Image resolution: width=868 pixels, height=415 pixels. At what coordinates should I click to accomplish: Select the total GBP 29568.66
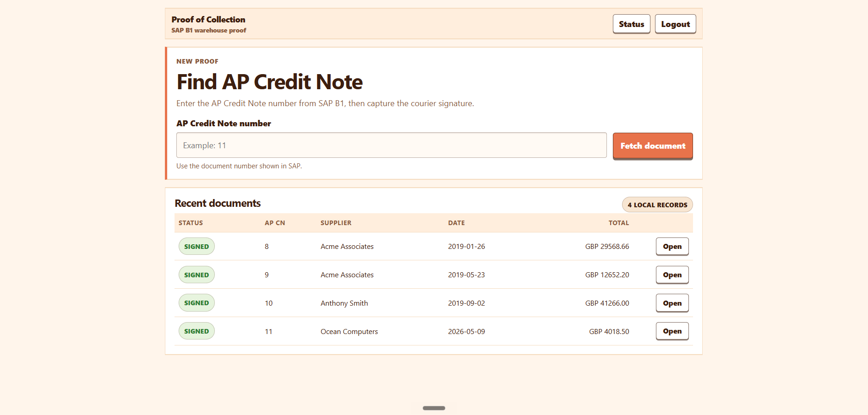[x=607, y=247]
